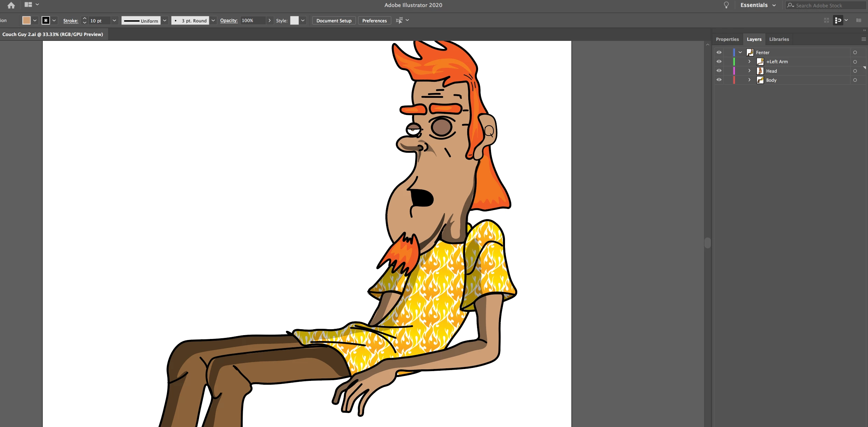868x427 pixels.
Task: Click the Home icon
Action: pos(11,5)
